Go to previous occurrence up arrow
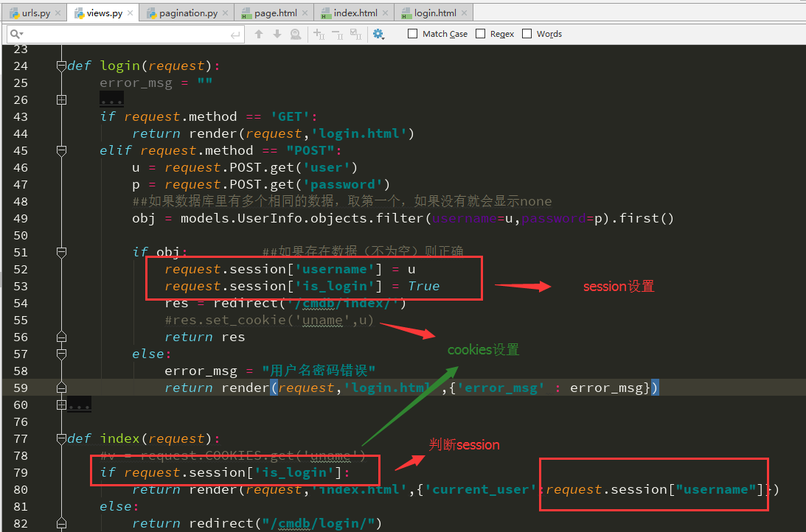Image resolution: width=806 pixels, height=532 pixels. point(259,34)
